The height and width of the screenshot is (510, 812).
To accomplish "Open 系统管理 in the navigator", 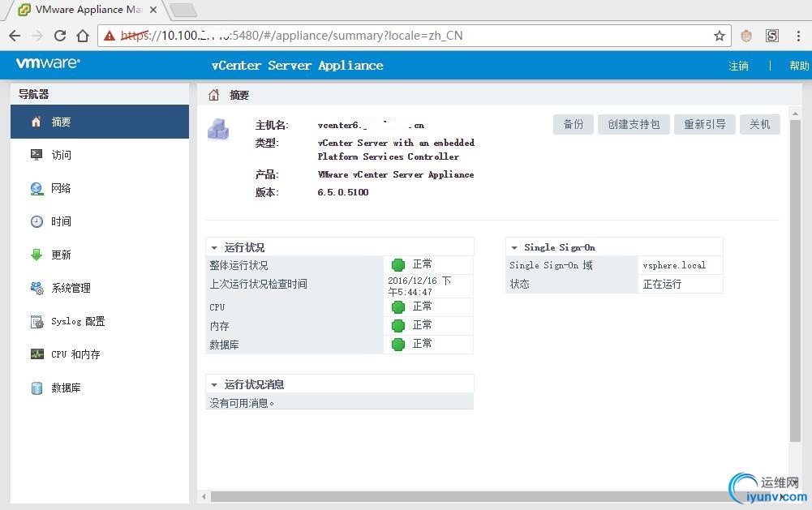I will pyautogui.click(x=100, y=288).
